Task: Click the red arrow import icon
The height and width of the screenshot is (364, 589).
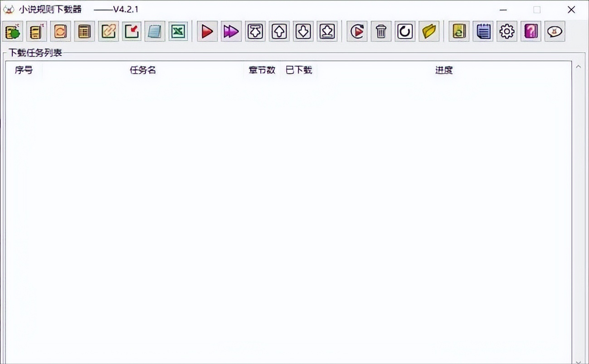Action: [x=131, y=31]
